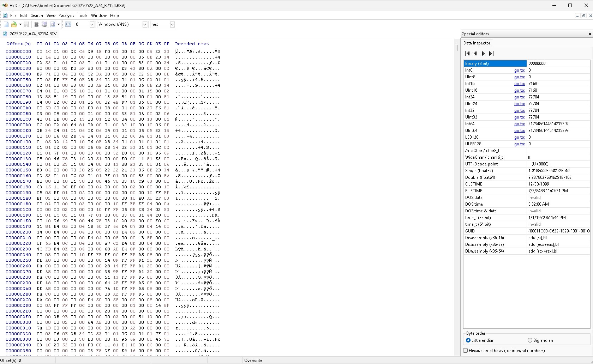593x364 pixels.
Task: Click go to link for ULEB128
Action: (x=520, y=144)
